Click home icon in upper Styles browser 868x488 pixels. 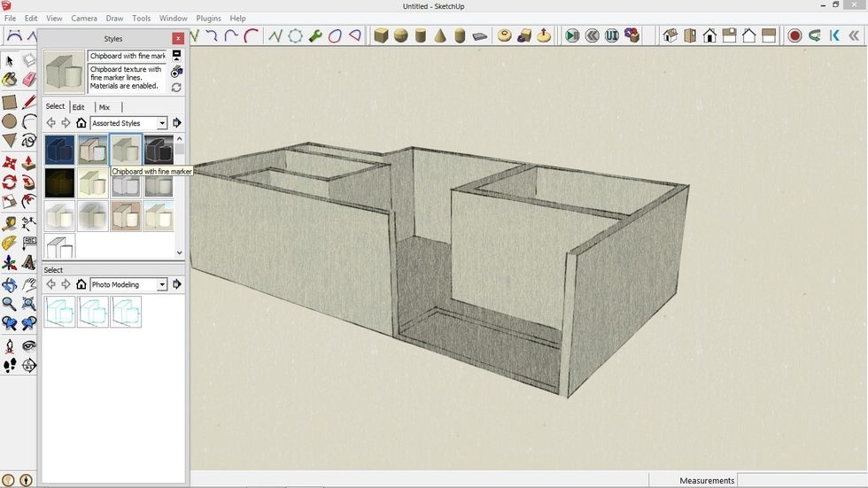(81, 123)
